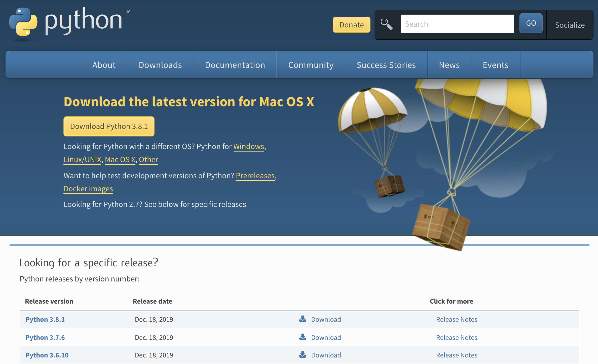Open the Documentation menu
This screenshot has width=598, height=364.
[x=235, y=65]
